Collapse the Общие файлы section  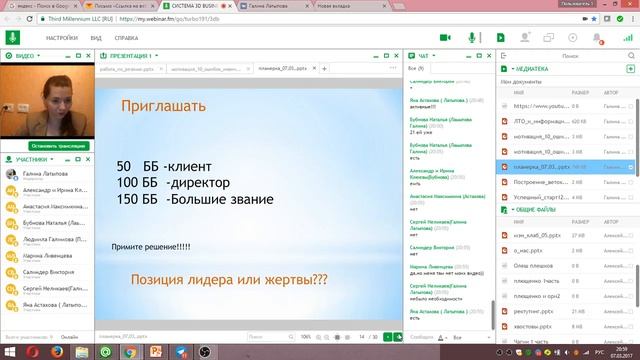pyautogui.click(x=513, y=209)
